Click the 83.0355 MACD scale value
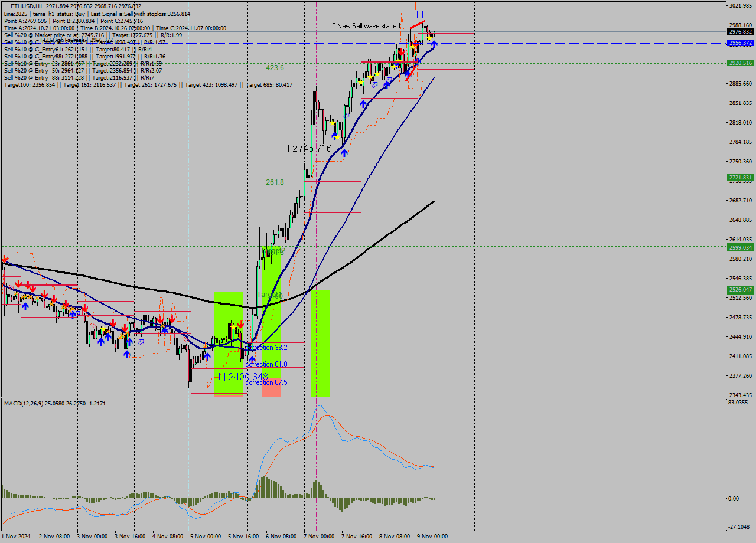This screenshot has height=543, width=756. click(738, 403)
